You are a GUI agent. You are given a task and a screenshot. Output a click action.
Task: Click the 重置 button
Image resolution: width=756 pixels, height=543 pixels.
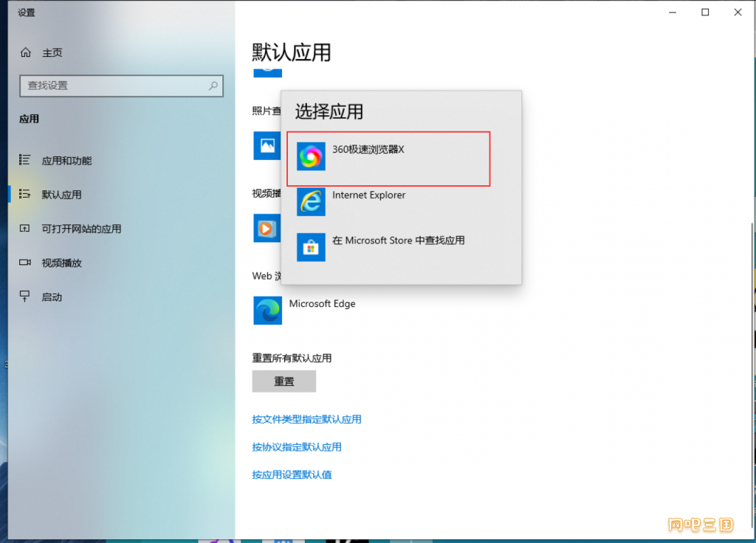(x=284, y=381)
